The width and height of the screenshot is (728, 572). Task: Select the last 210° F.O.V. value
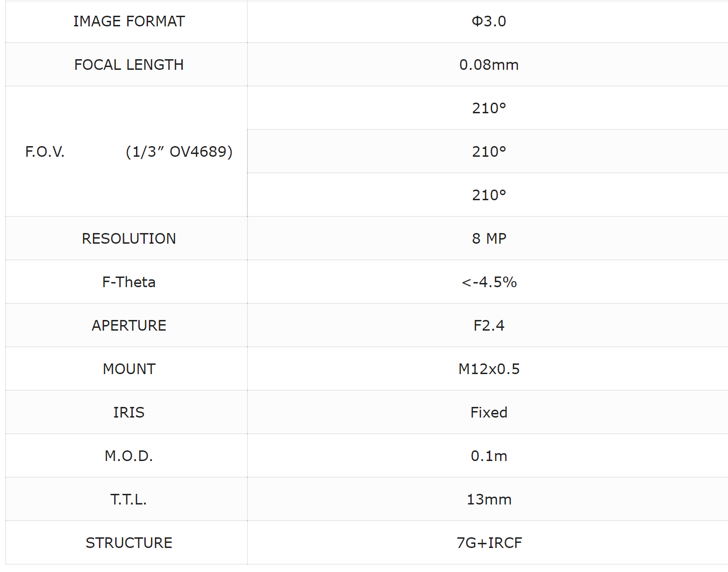click(489, 195)
